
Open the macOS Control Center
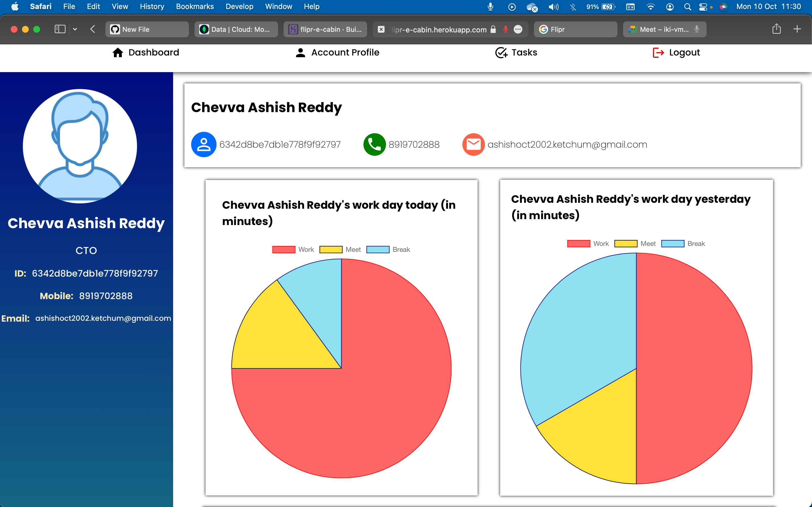point(703,6)
